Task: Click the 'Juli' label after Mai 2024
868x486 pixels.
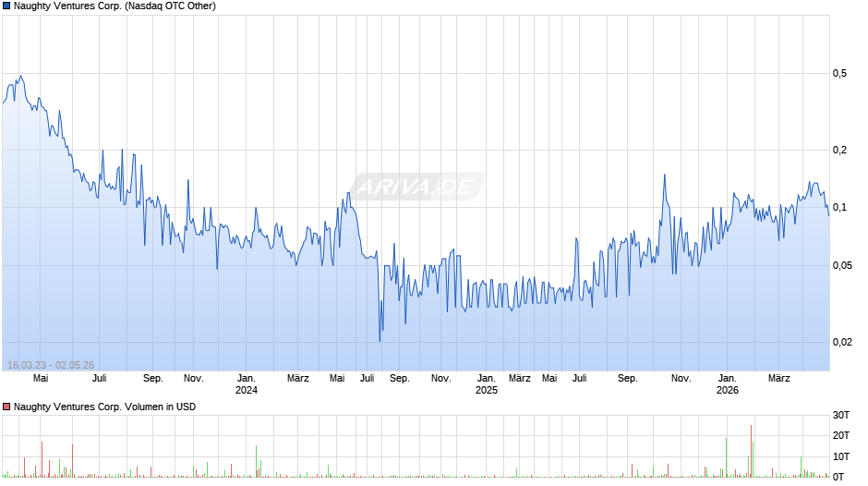Action: (x=367, y=379)
